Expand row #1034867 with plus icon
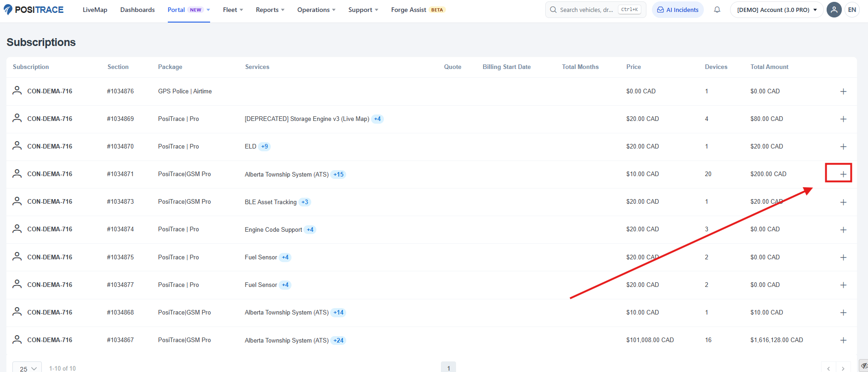 (x=843, y=340)
